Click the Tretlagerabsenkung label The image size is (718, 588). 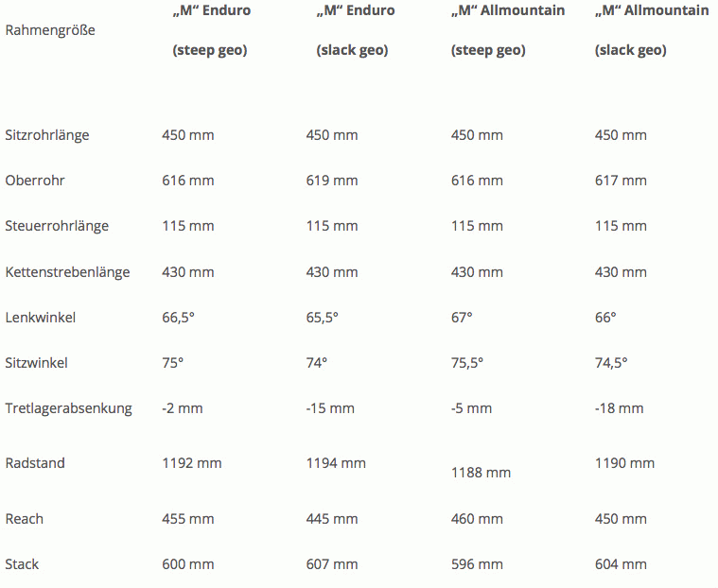point(69,408)
